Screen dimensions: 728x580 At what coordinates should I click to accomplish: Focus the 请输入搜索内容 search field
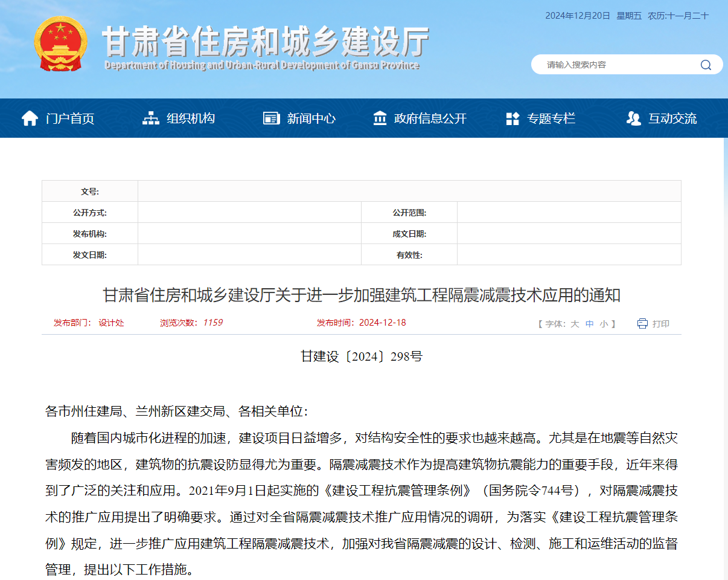(616, 65)
